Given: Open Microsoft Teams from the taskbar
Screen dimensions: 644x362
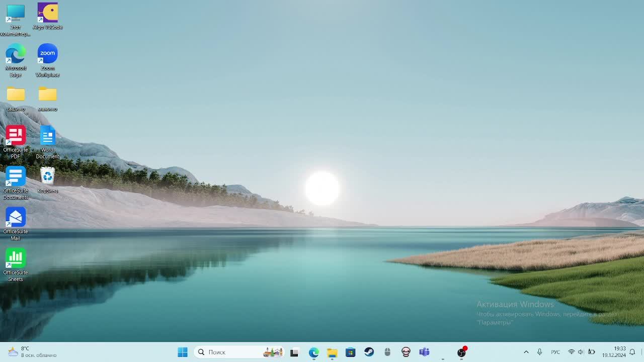Looking at the screenshot, I should click(425, 352).
